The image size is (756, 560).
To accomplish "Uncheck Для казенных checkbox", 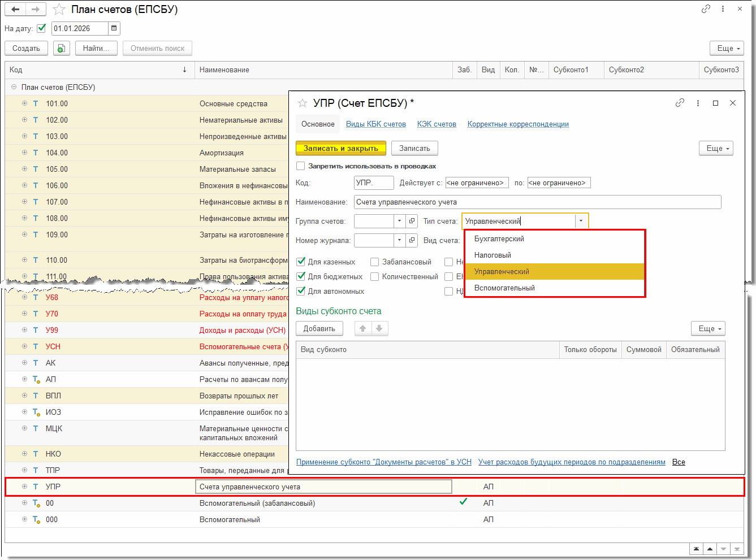I will 301,262.
